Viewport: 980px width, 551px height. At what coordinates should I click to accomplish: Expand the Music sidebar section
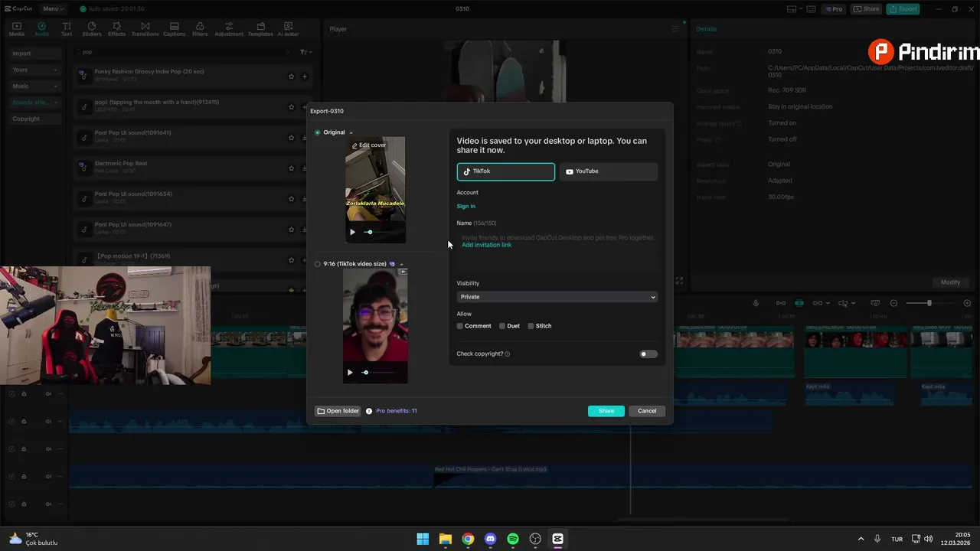click(x=35, y=86)
